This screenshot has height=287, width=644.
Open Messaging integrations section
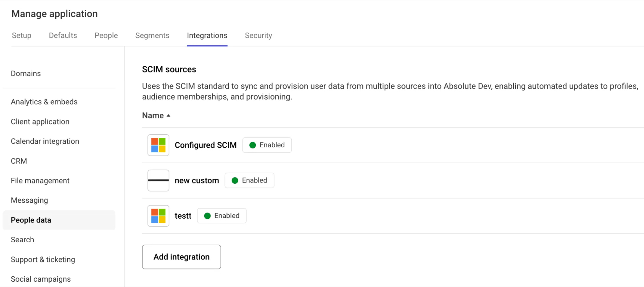29,200
